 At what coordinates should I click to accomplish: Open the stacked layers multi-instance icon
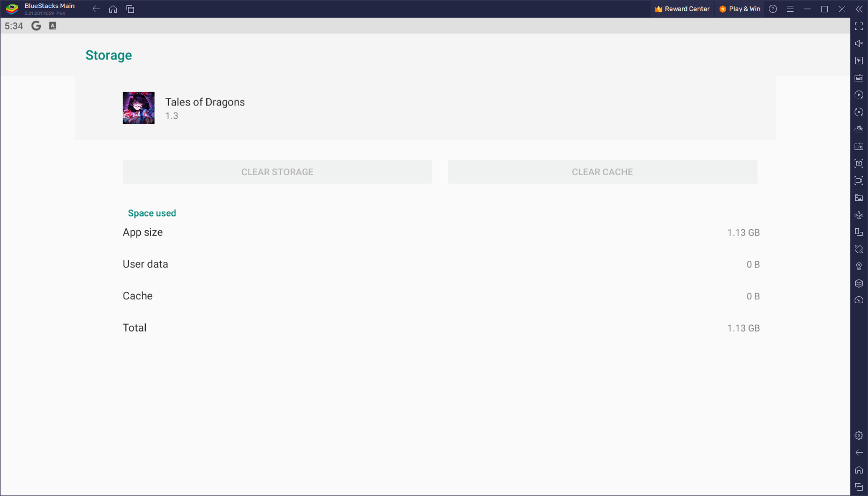[859, 283]
